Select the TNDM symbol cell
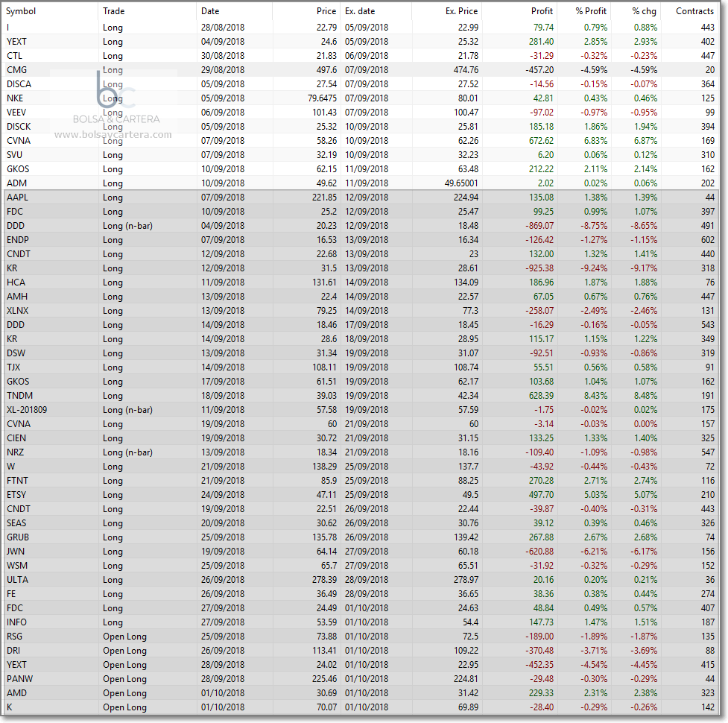Screen dimensions: 728x723 tap(20, 396)
